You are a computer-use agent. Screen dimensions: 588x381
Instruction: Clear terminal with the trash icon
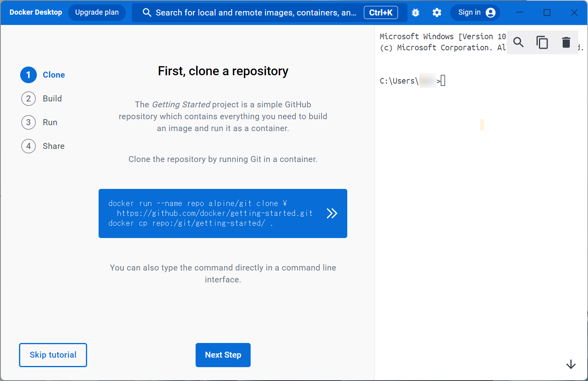pyautogui.click(x=566, y=42)
